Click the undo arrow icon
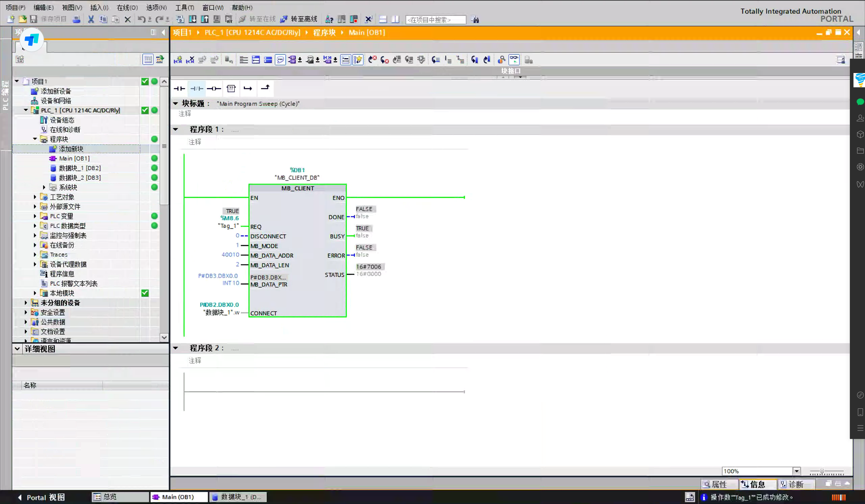The image size is (865, 504). (x=141, y=19)
